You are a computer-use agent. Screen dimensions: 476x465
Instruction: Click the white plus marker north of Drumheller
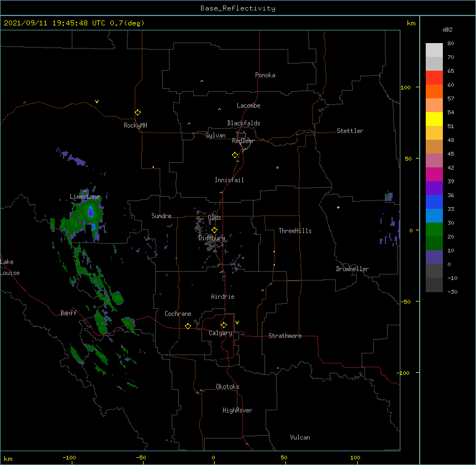coord(338,207)
